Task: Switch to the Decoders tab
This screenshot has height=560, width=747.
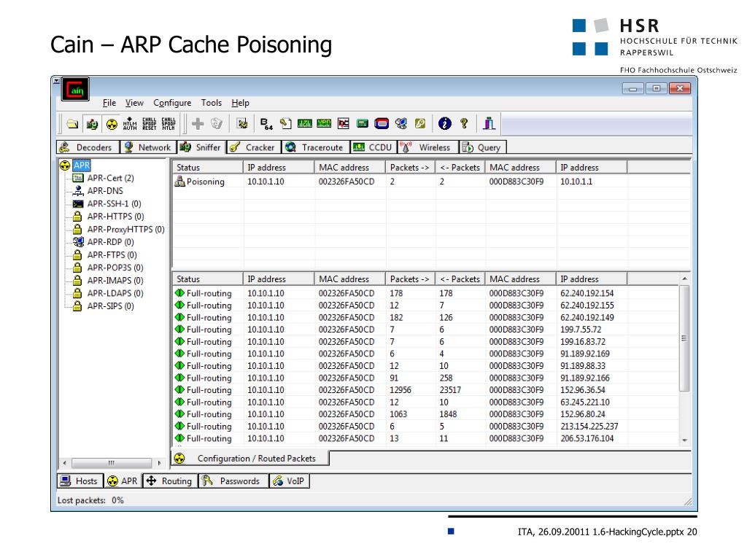Action: point(88,147)
